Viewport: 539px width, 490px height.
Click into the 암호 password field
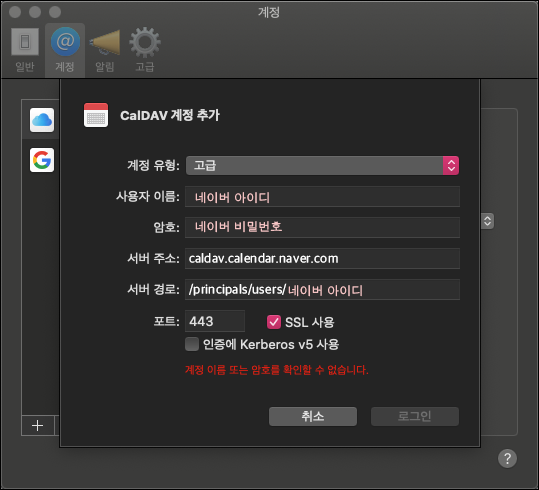pyautogui.click(x=322, y=227)
